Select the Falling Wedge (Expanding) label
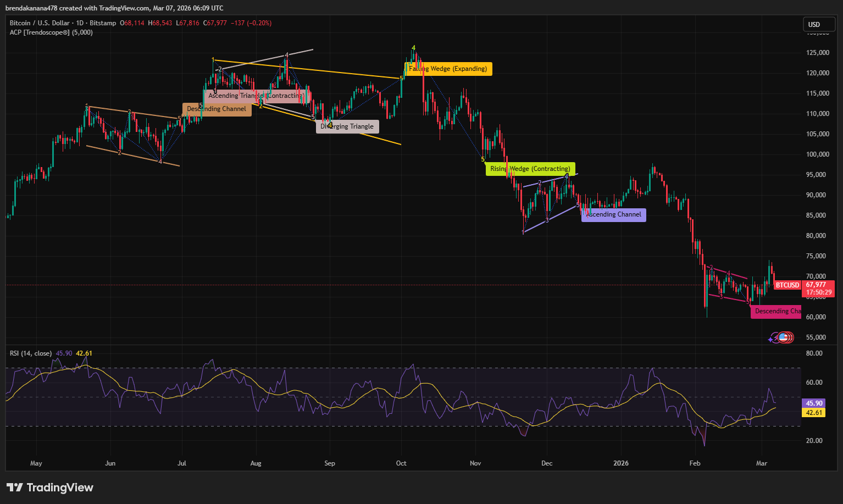Screen dimensions: 843x504 point(448,69)
